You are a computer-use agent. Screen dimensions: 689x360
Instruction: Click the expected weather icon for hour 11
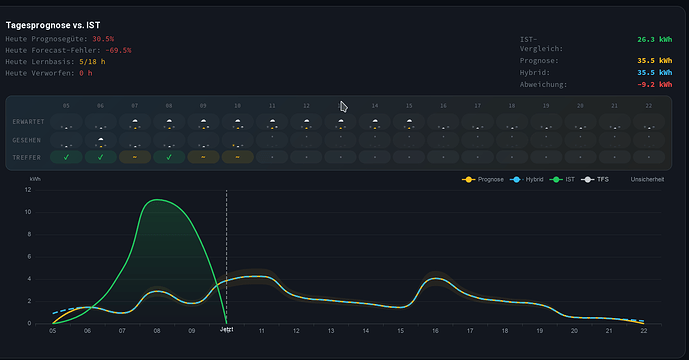[x=272, y=122]
